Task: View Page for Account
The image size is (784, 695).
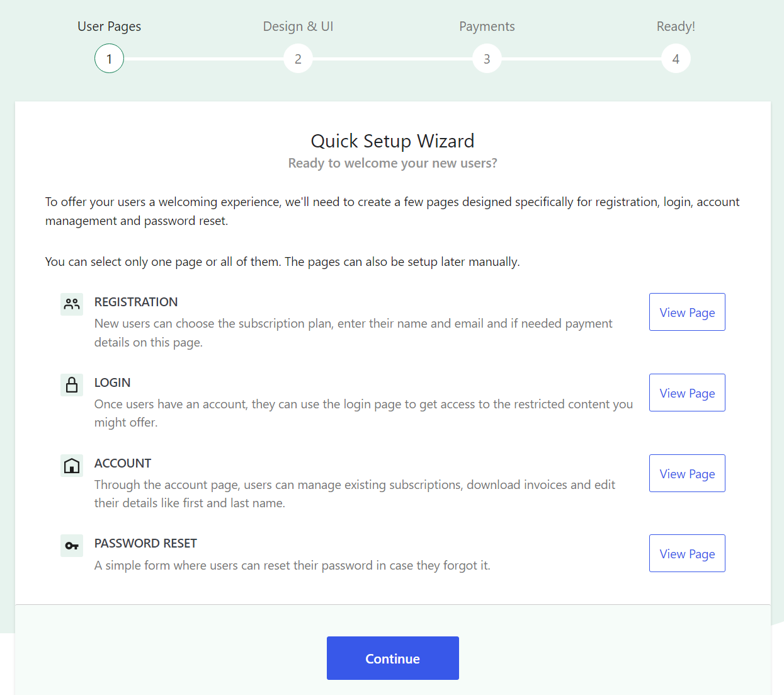Action: [x=687, y=473]
